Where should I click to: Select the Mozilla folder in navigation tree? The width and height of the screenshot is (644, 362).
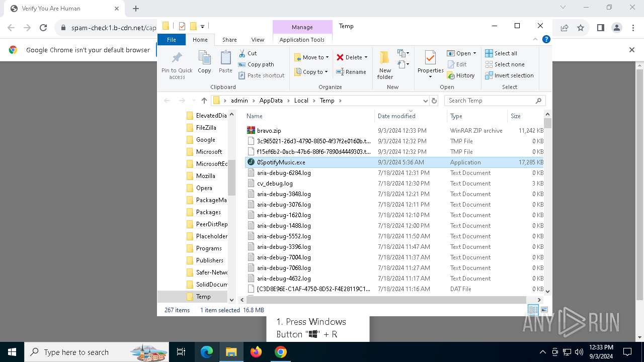pos(205,176)
